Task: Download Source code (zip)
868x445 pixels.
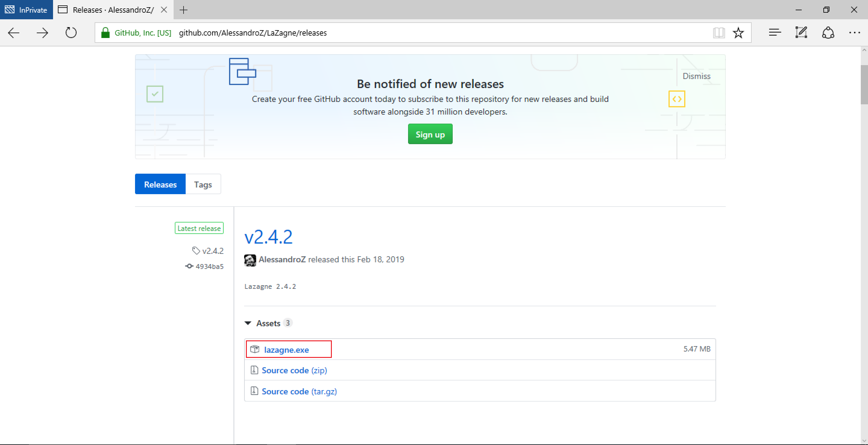Action: [294, 370]
